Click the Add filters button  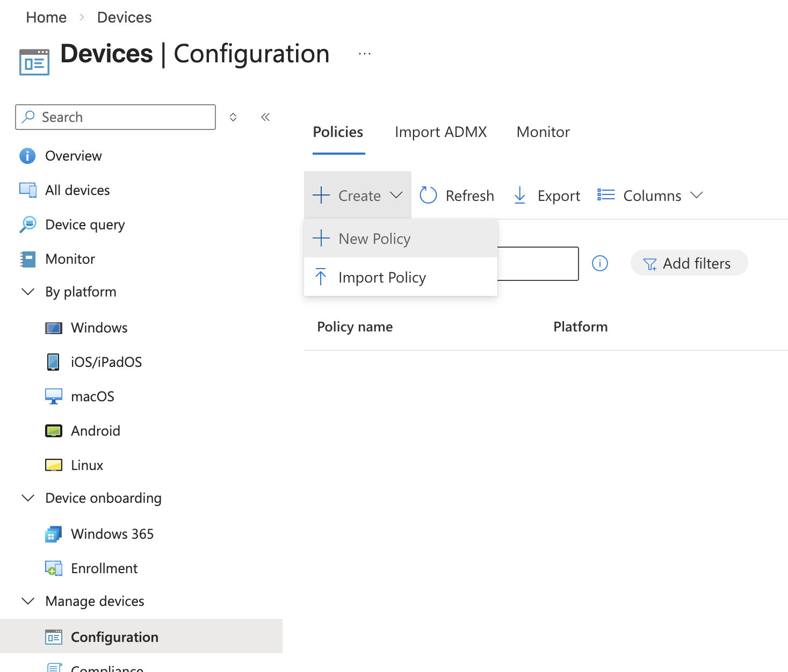pos(689,263)
